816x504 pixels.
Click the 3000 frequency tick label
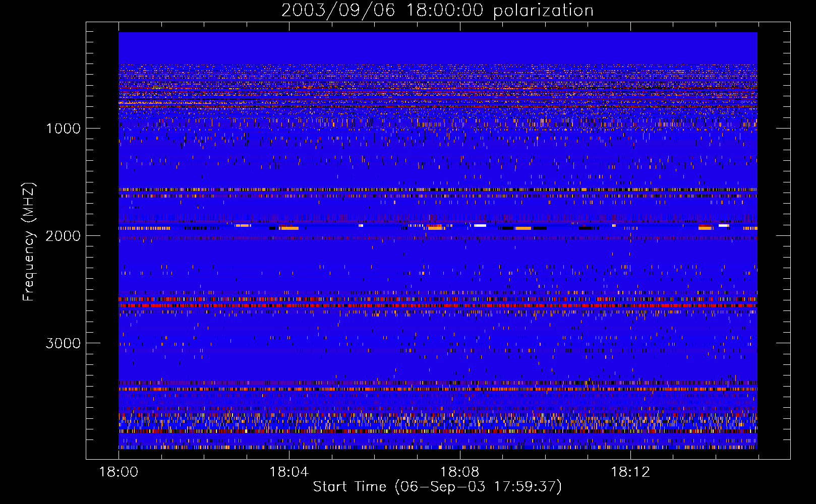(63, 343)
